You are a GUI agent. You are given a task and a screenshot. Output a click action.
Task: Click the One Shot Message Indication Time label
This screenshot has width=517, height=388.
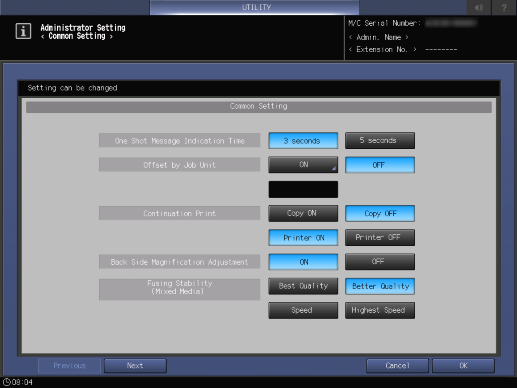coord(179,141)
